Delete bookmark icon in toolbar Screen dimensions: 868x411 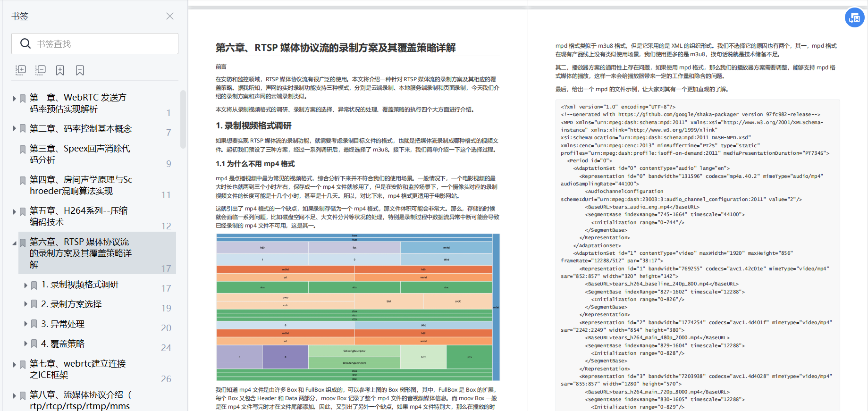pos(80,70)
